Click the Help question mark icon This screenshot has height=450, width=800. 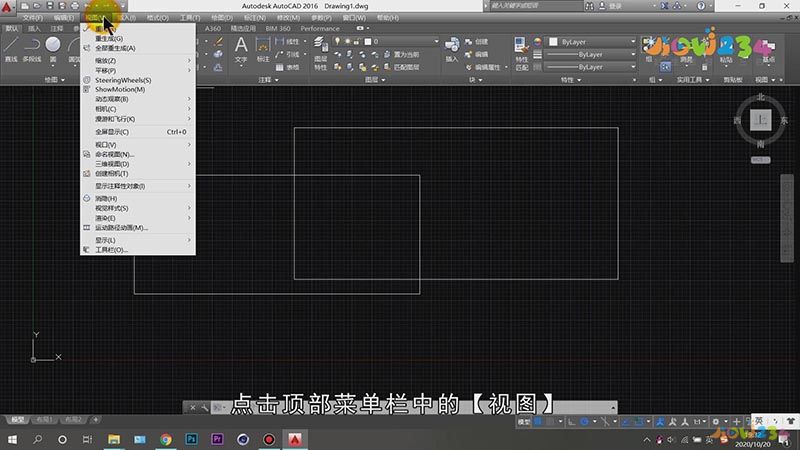(x=701, y=6)
